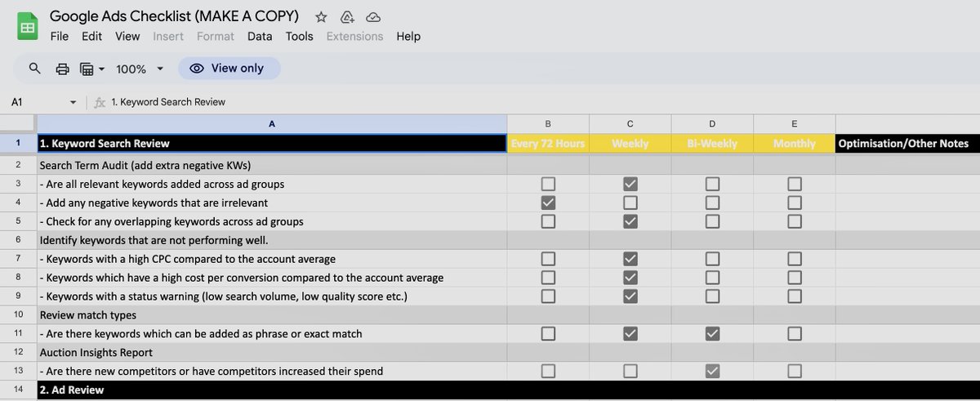Viewport: 980px width, 401px height.
Task: Click the fx formula icon
Action: tap(100, 102)
